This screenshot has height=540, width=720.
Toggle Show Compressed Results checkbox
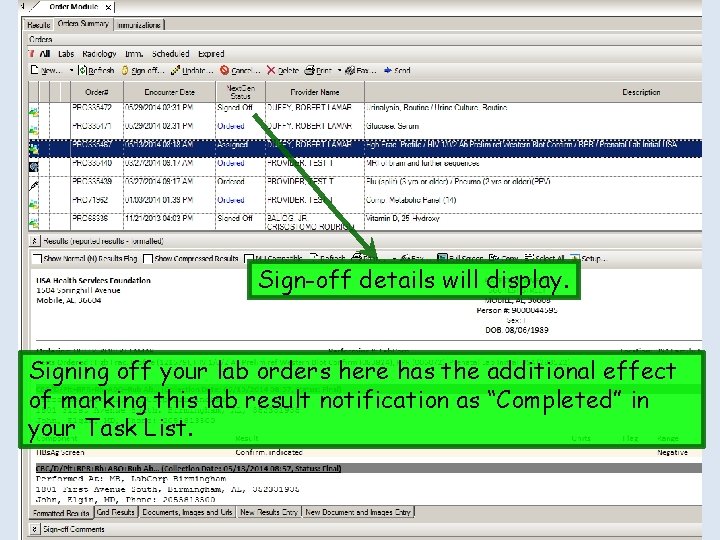[x=148, y=259]
